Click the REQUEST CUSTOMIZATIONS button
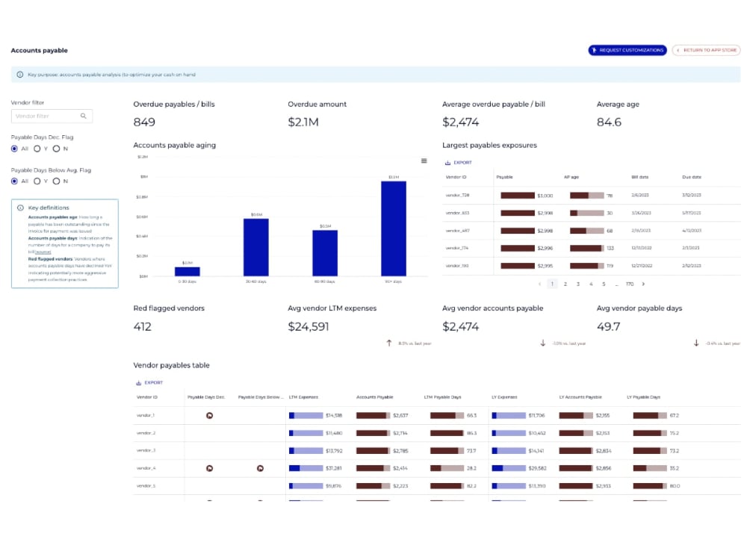Screen dimensions: 747x560 (x=627, y=50)
